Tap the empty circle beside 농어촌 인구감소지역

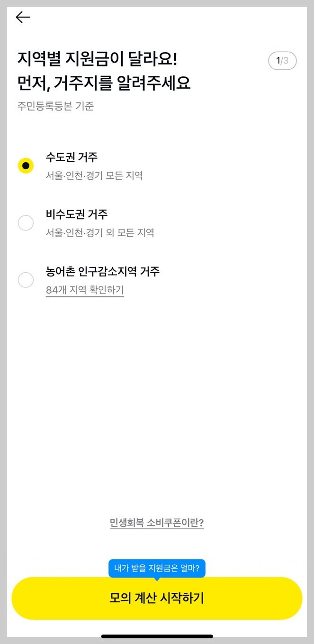tap(26, 280)
